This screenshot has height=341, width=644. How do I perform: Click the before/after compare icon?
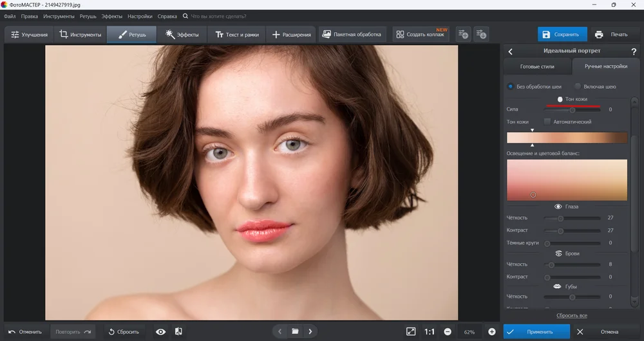tap(179, 331)
